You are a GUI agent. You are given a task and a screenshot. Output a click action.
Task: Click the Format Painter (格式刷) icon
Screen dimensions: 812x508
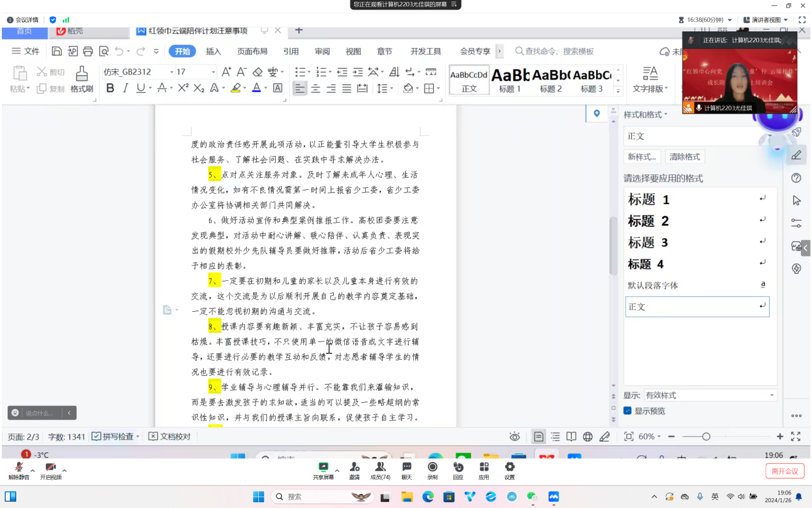81,79
